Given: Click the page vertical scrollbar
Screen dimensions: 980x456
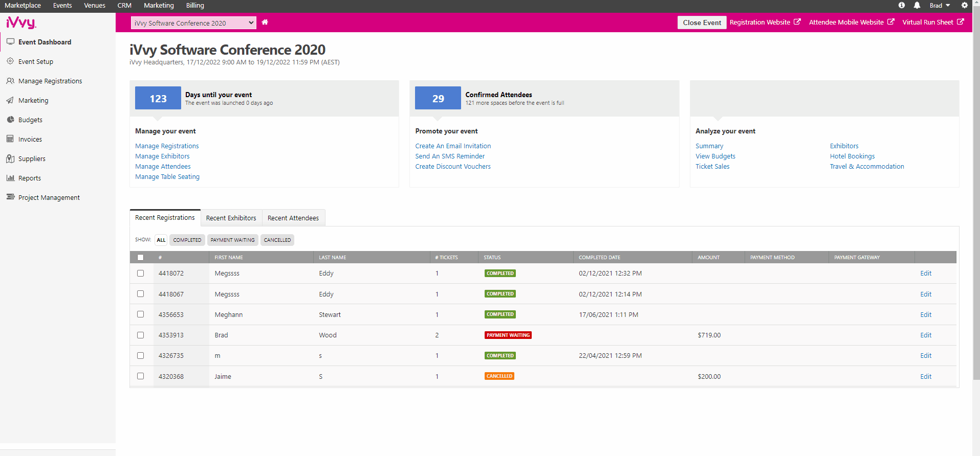Looking at the screenshot, I should [x=976, y=194].
